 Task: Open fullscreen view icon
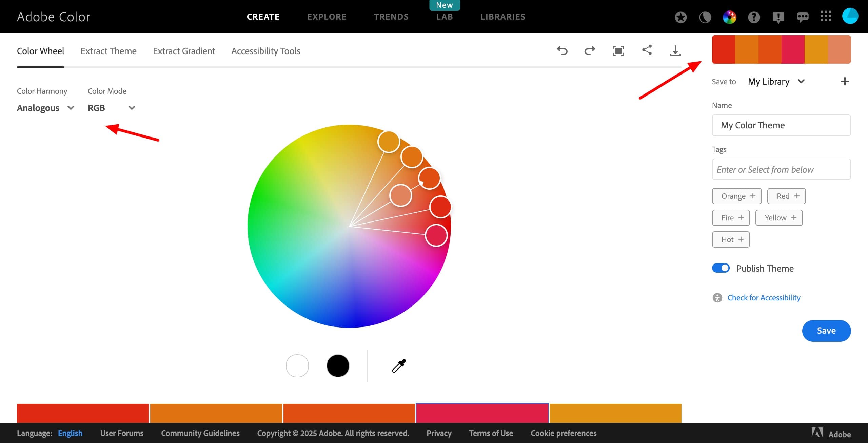click(x=618, y=51)
